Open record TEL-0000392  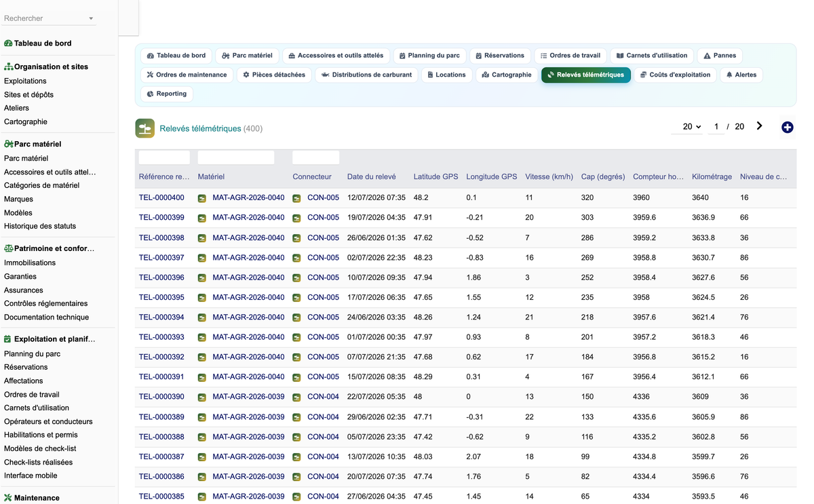161,357
